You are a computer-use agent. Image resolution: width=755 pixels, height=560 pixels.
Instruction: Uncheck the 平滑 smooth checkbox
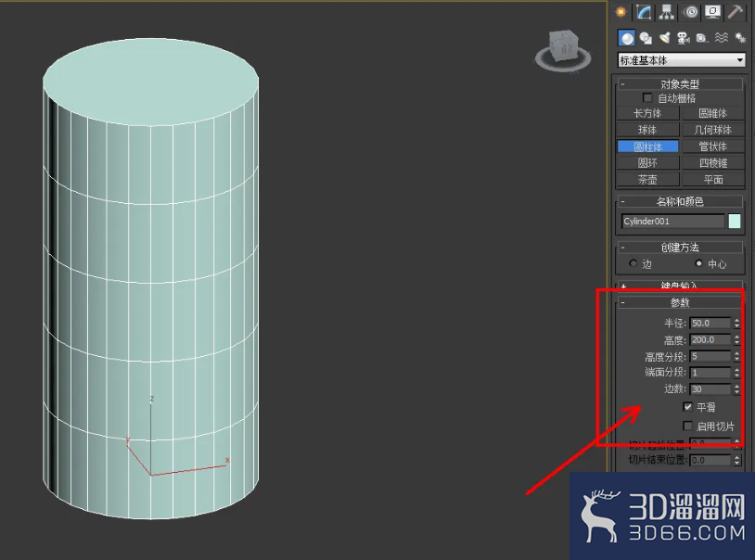(687, 407)
